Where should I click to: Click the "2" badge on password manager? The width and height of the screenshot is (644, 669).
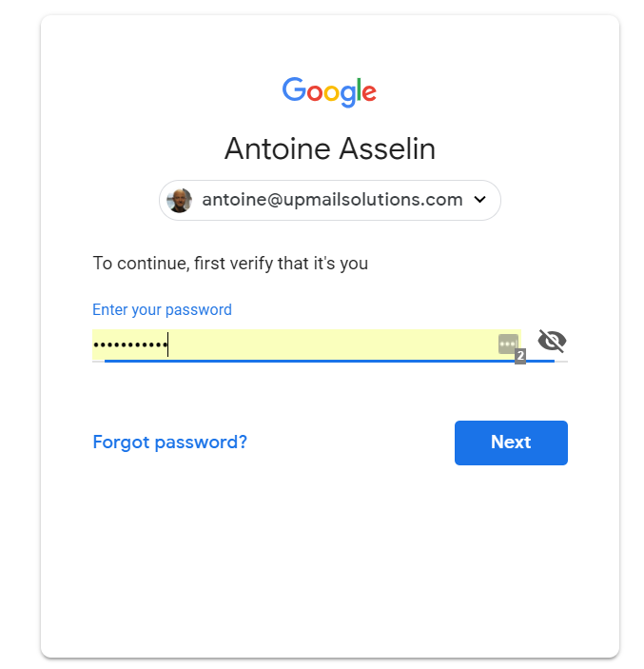pyautogui.click(x=520, y=356)
